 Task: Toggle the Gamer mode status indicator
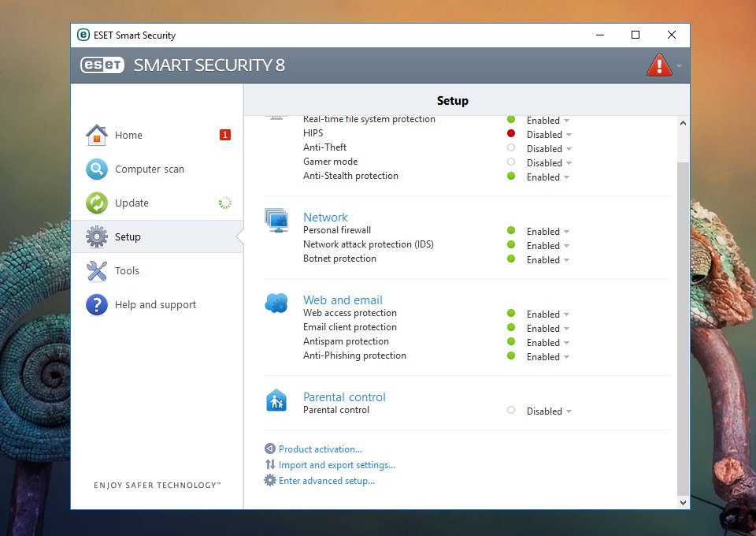point(511,162)
